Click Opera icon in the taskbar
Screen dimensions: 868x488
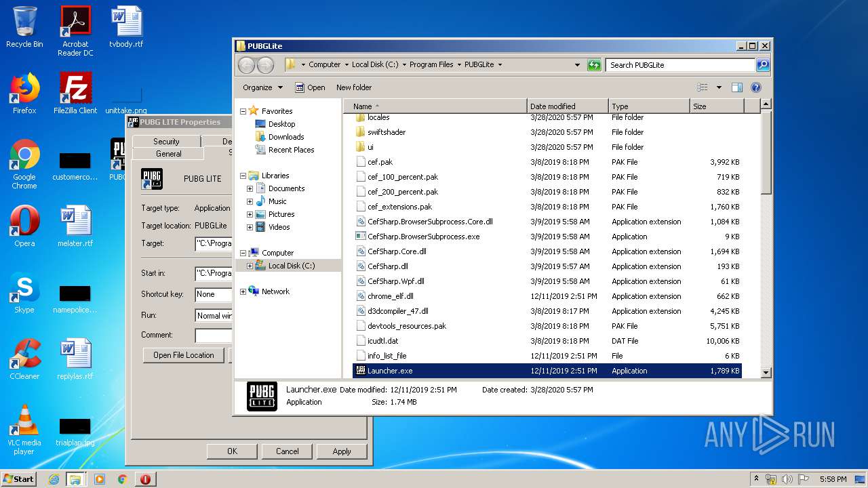(x=145, y=479)
